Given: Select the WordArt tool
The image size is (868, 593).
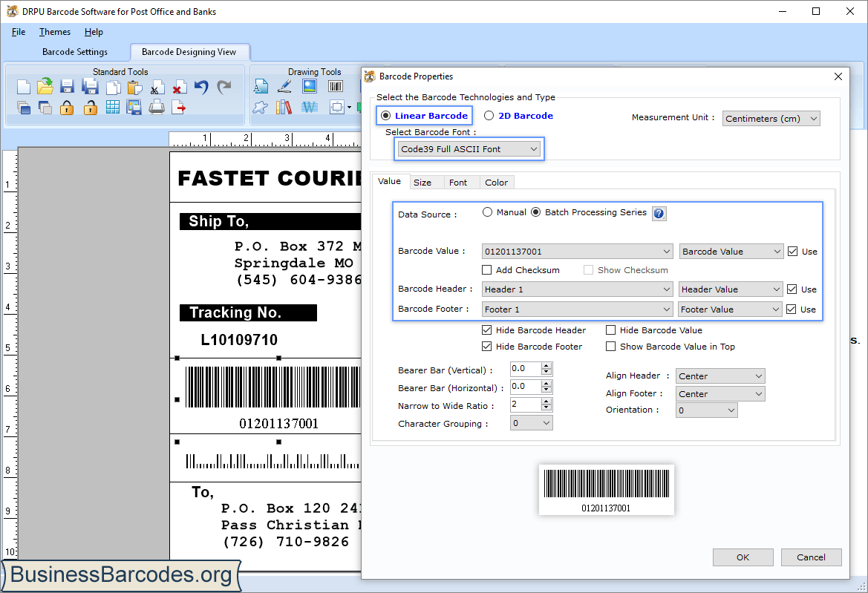Looking at the screenshot, I should pos(310,108).
